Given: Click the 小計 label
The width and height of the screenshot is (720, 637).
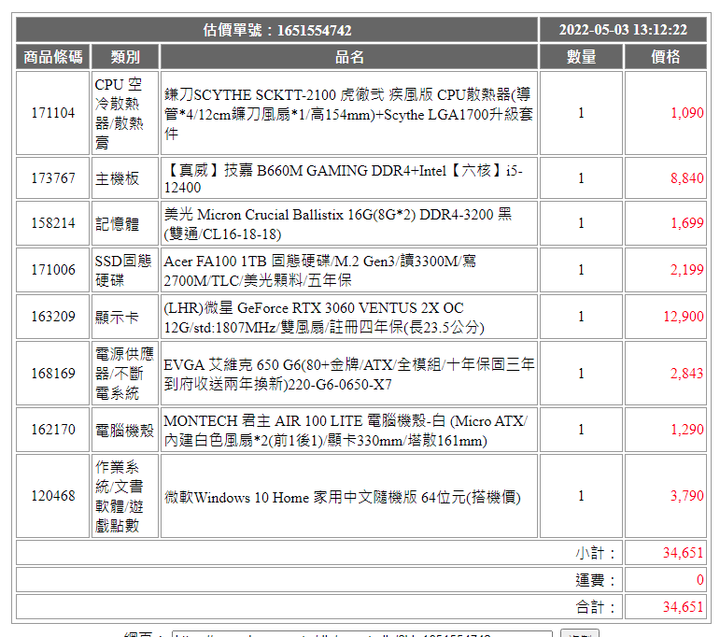Looking at the screenshot, I should click(595, 553).
